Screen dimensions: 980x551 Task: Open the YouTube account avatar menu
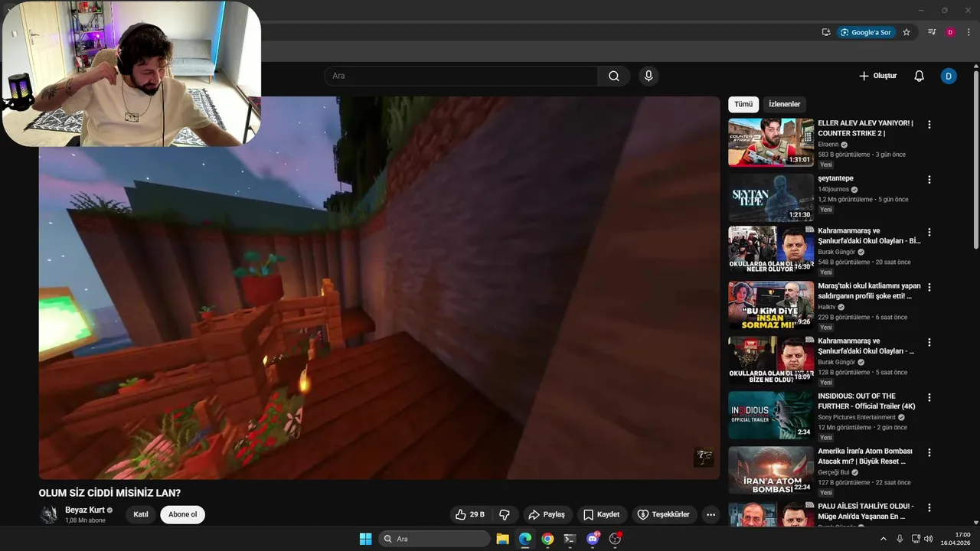tap(949, 76)
